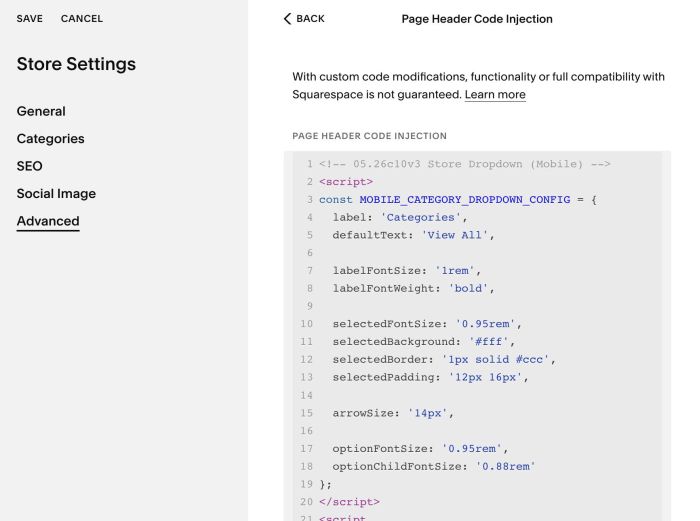700x521 pixels.
Task: Click the 'View All' defaultText value
Action: 454,235
